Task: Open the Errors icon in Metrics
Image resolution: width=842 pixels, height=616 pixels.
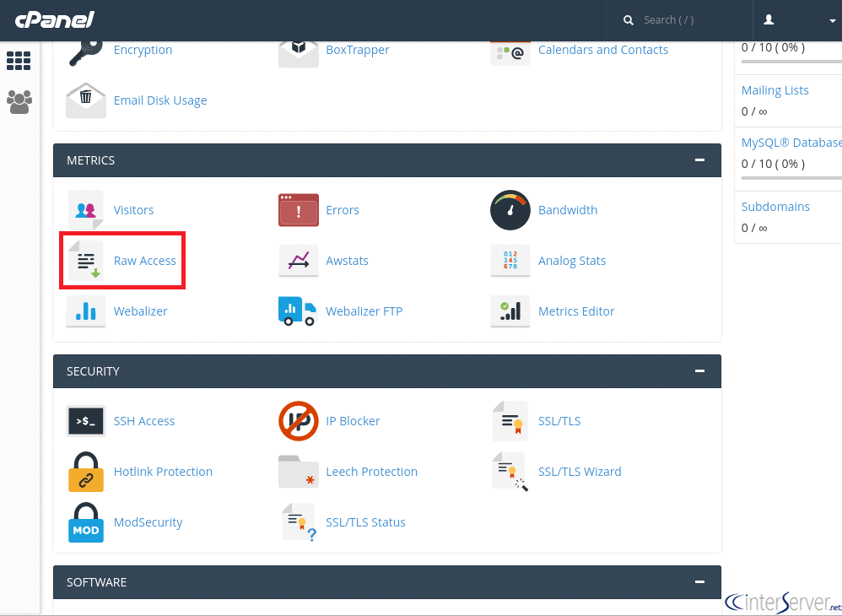Action: pos(299,210)
